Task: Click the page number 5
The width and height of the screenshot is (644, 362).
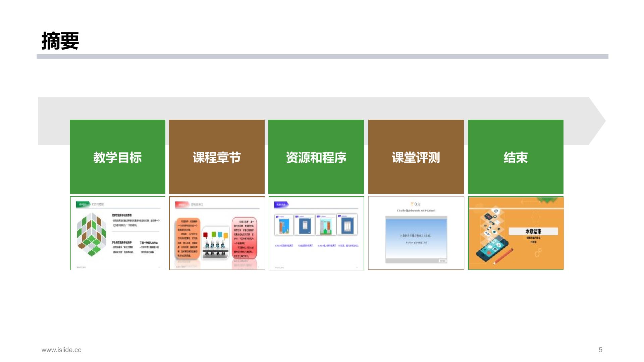Action: pyautogui.click(x=600, y=350)
